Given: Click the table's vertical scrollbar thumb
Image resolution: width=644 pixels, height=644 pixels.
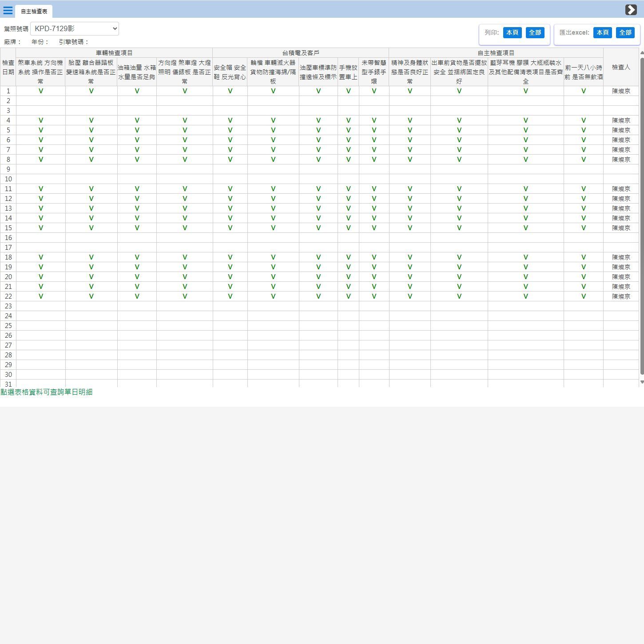Looking at the screenshot, I should 642,216.
